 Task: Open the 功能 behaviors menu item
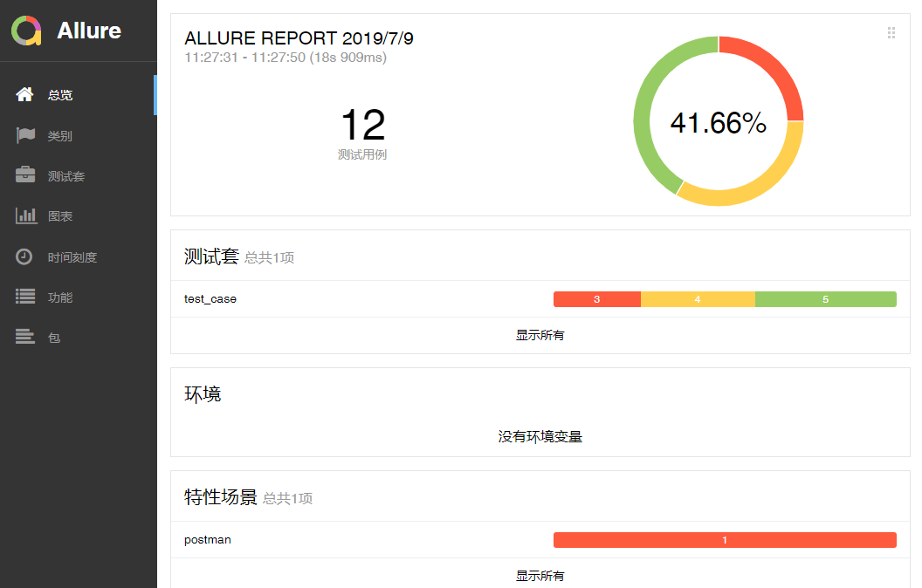(79, 297)
